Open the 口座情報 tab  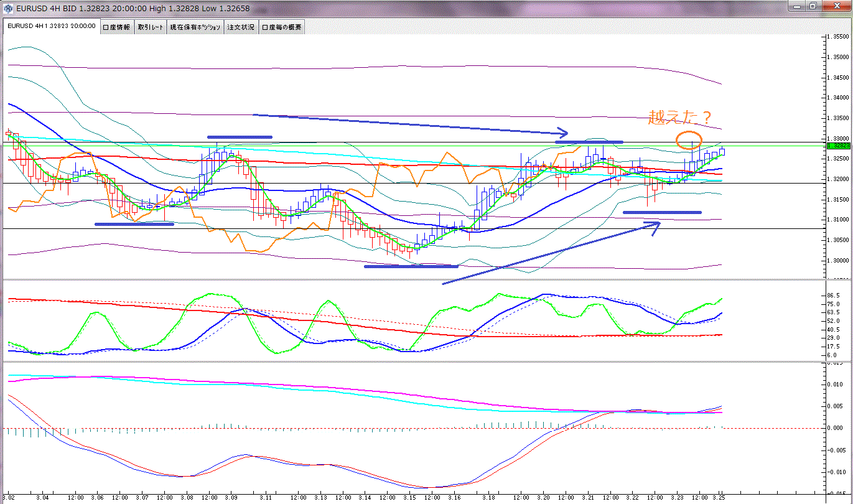coord(116,27)
